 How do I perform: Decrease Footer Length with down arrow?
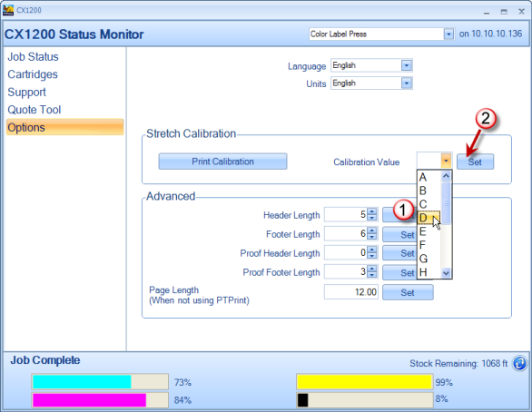(x=372, y=236)
